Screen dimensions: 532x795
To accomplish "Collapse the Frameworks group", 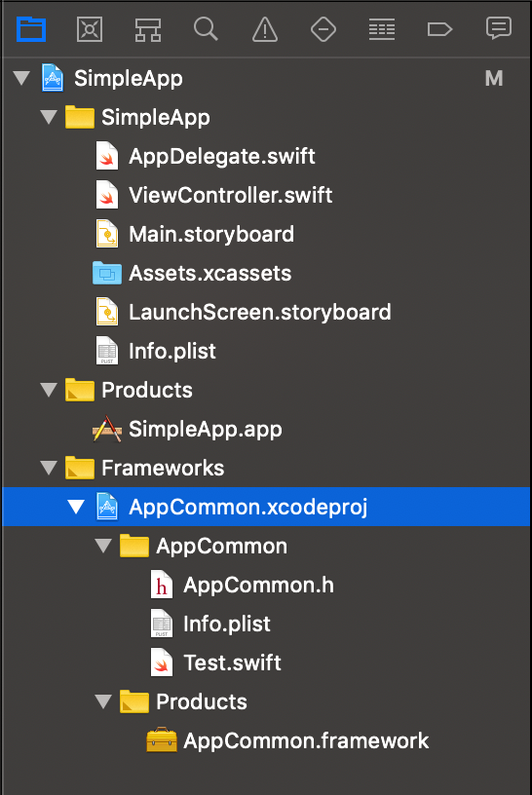I will 49,468.
